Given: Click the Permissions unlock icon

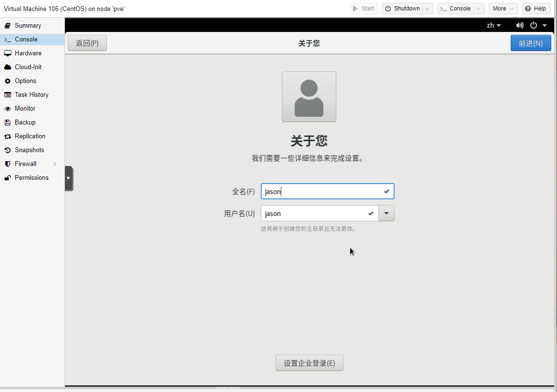Looking at the screenshot, I should pos(8,178).
